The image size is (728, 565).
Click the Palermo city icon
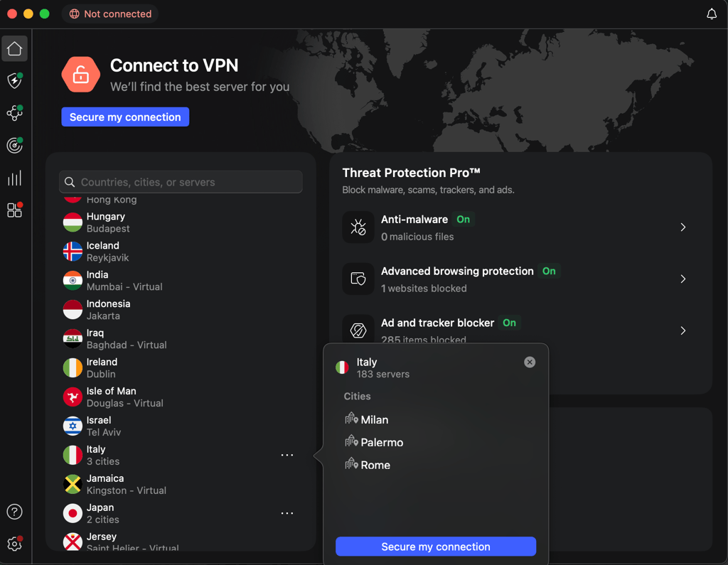click(x=351, y=441)
